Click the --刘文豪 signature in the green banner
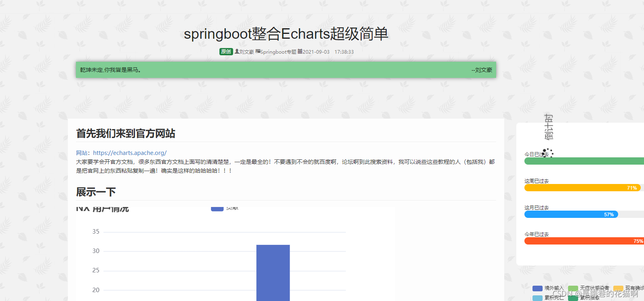Viewport: 644px width, 301px height. 482,70
